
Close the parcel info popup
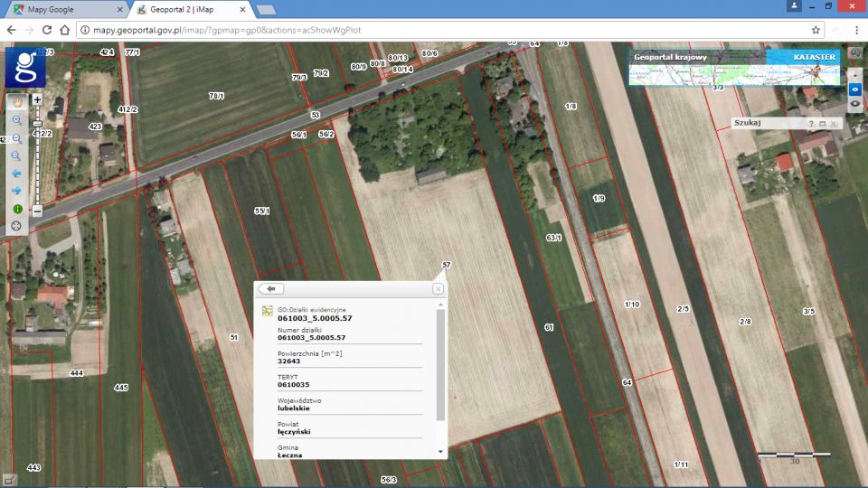pos(438,289)
